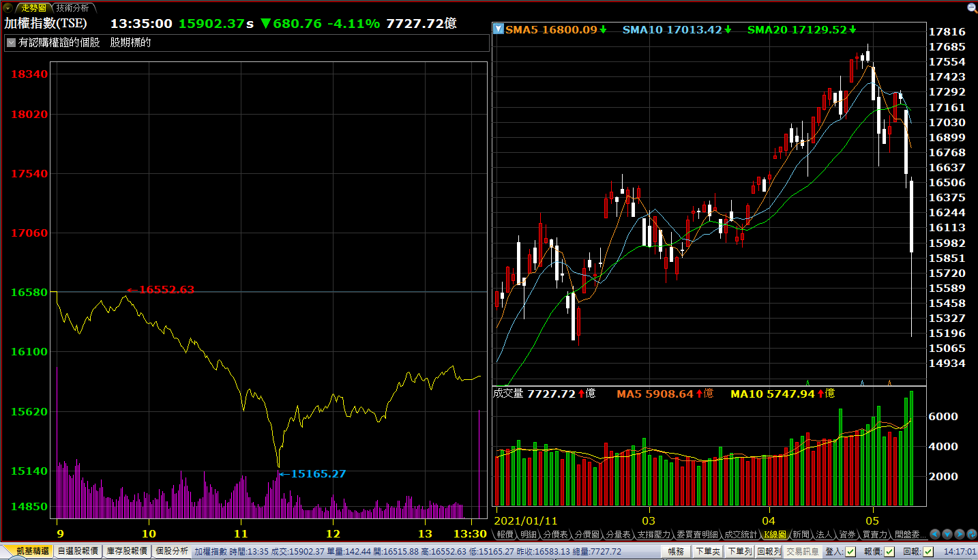Click the 13:30 time label on intraday axis
The image size is (978, 560).
(470, 533)
